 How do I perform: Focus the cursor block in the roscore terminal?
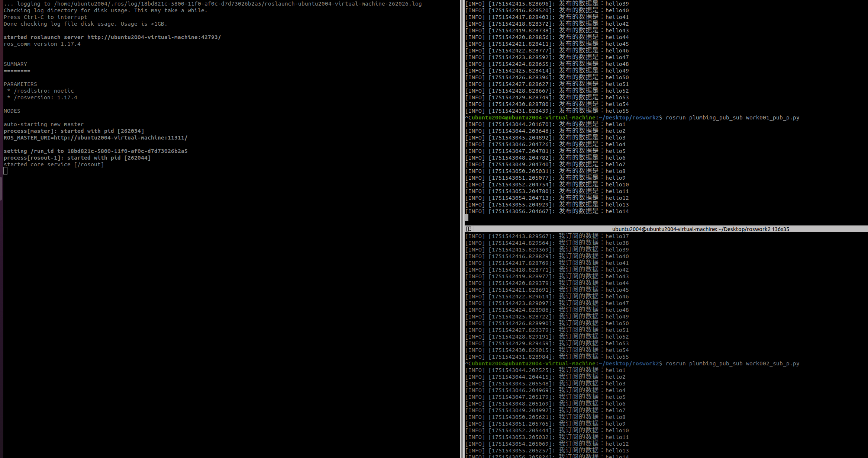[6, 171]
